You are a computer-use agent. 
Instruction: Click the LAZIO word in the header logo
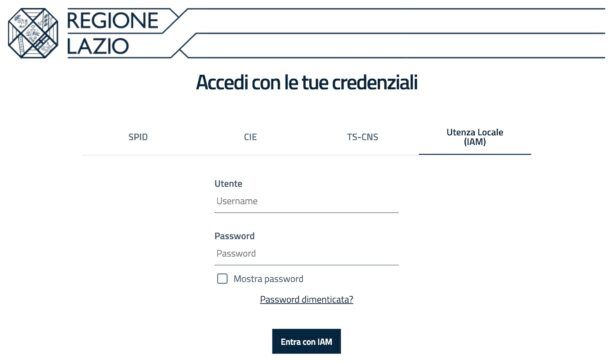98,46
